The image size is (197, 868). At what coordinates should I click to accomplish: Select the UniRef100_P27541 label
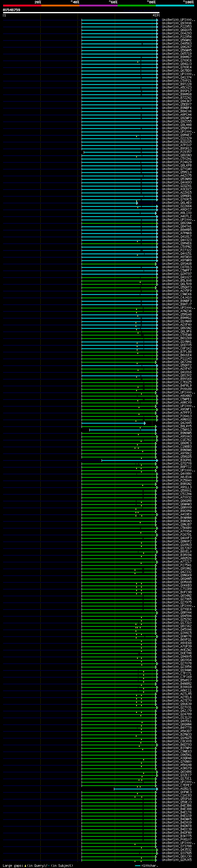(177, 565)
